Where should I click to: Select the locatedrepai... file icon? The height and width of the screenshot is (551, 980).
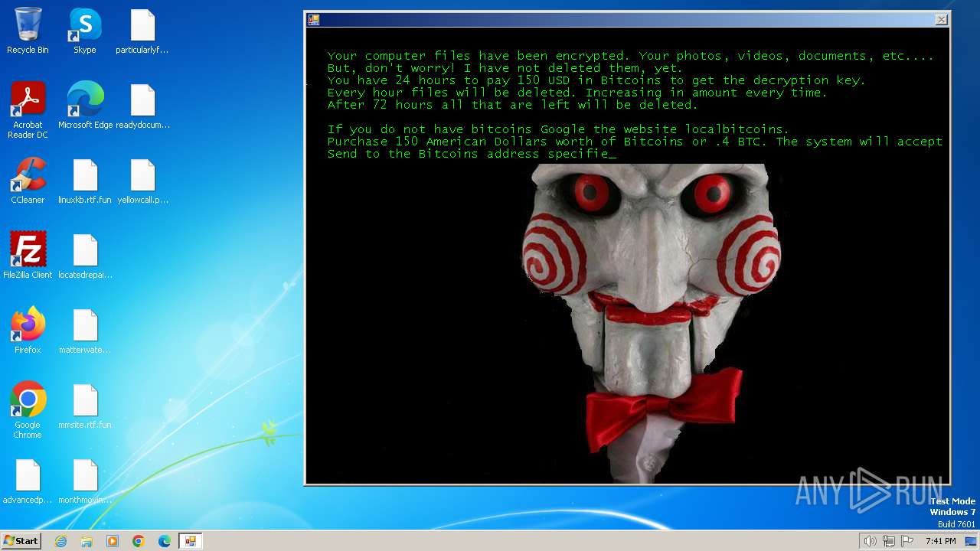tap(85, 256)
